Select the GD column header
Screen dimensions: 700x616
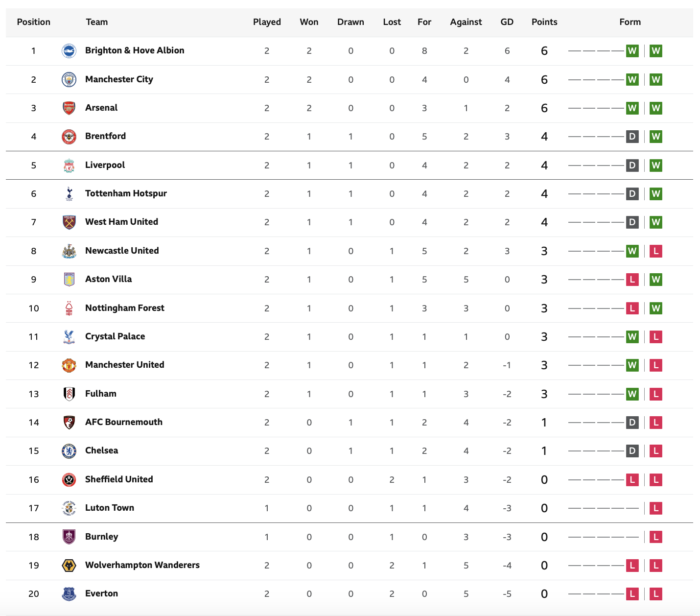[x=507, y=22]
